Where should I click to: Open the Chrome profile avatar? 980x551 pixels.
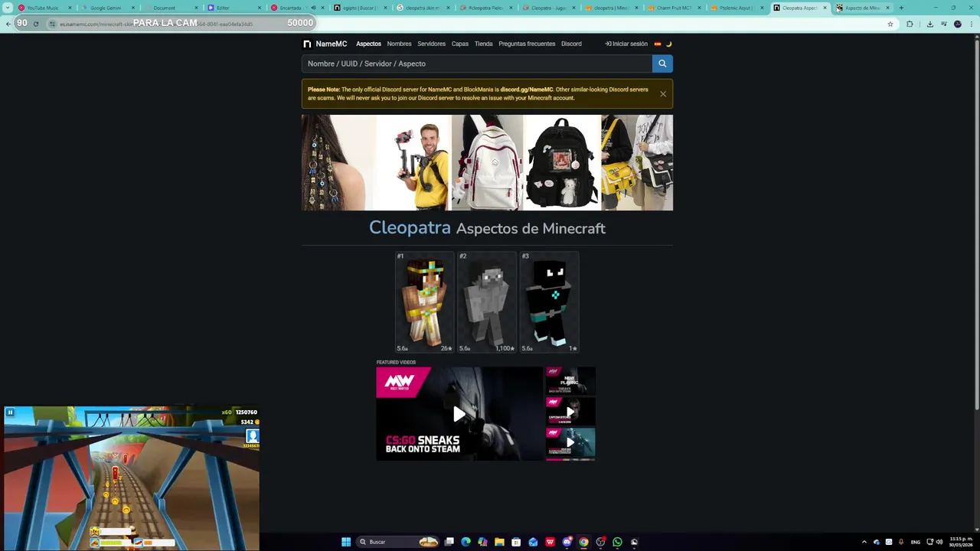pyautogui.click(x=958, y=24)
